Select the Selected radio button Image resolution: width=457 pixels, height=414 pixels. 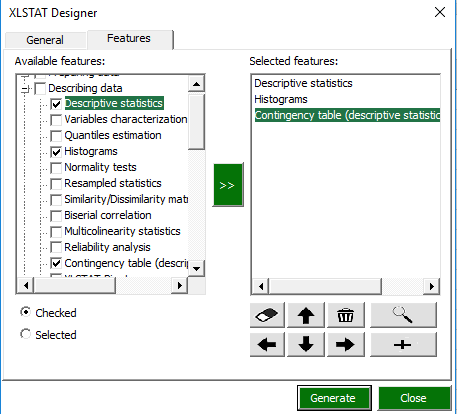26,334
